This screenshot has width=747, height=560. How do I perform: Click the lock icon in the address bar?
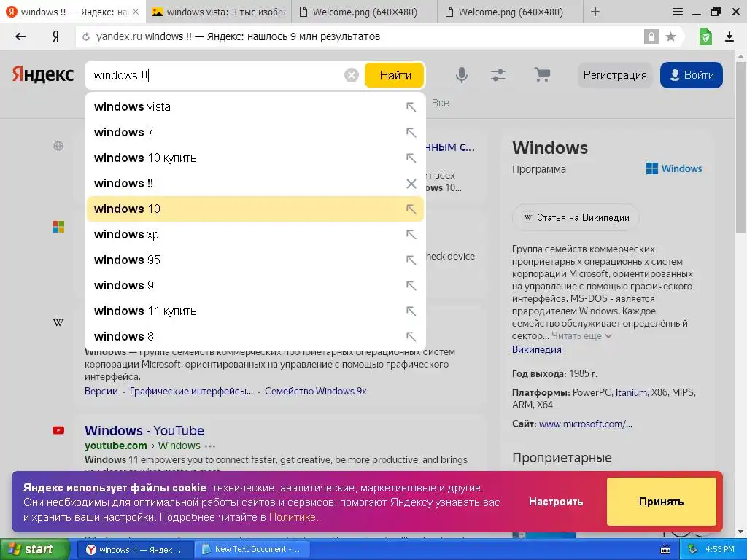[x=651, y=36]
